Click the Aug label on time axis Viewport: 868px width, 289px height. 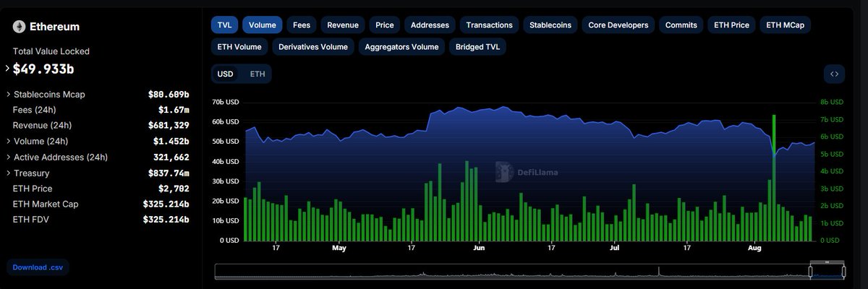pyautogui.click(x=754, y=249)
